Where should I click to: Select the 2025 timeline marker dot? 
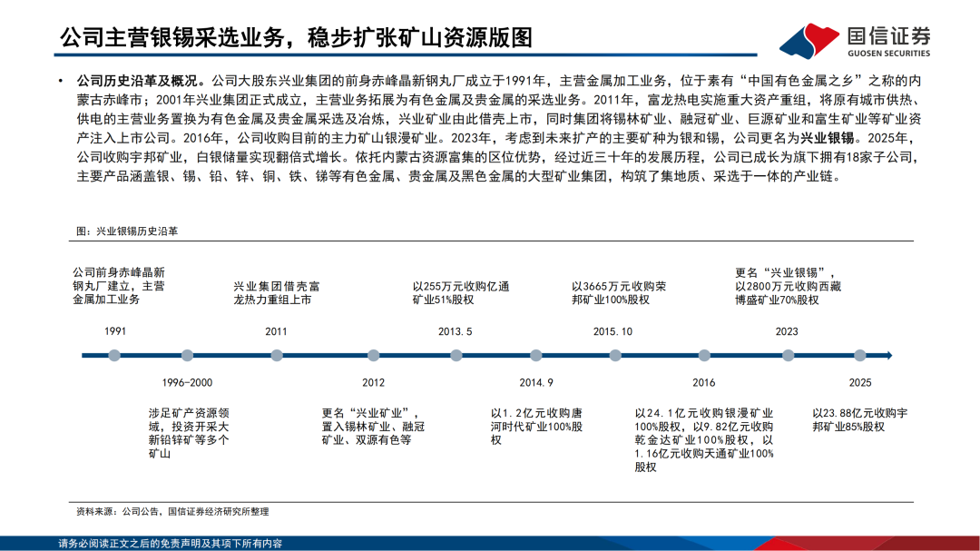point(860,355)
